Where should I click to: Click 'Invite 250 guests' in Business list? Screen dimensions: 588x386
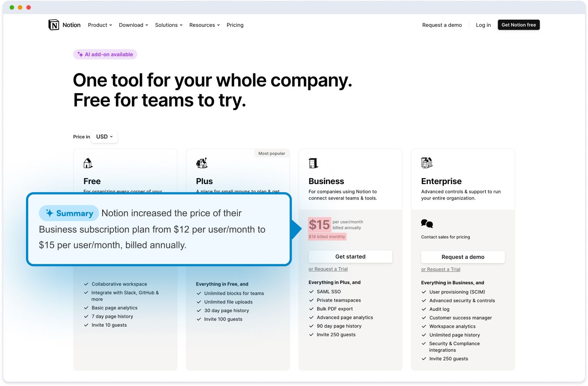336,334
